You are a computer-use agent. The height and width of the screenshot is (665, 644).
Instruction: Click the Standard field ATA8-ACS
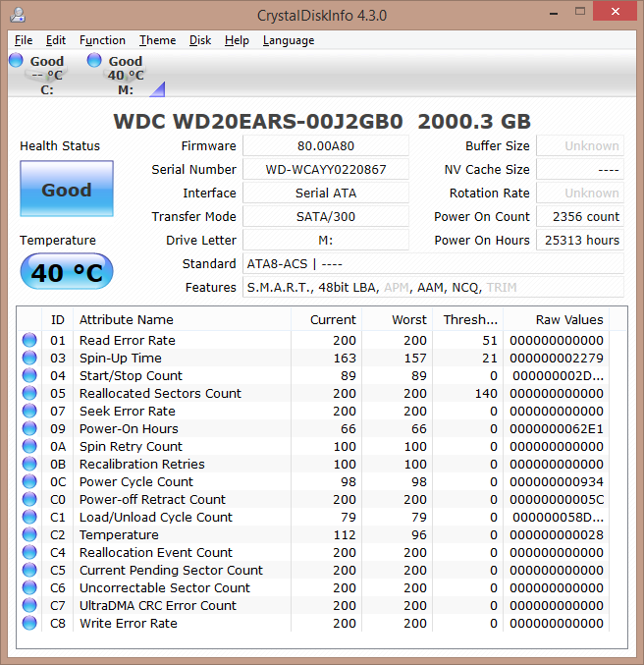pos(433,264)
